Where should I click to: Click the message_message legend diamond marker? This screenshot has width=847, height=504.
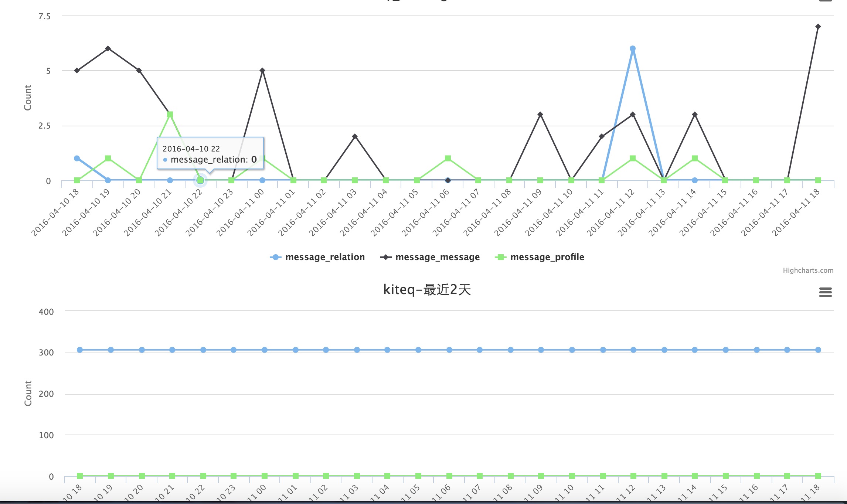(x=386, y=257)
